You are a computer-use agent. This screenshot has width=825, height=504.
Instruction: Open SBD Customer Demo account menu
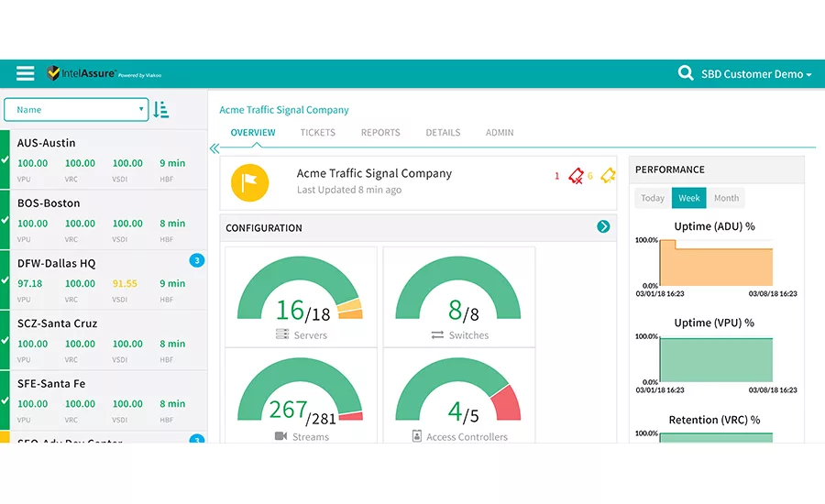(x=756, y=74)
